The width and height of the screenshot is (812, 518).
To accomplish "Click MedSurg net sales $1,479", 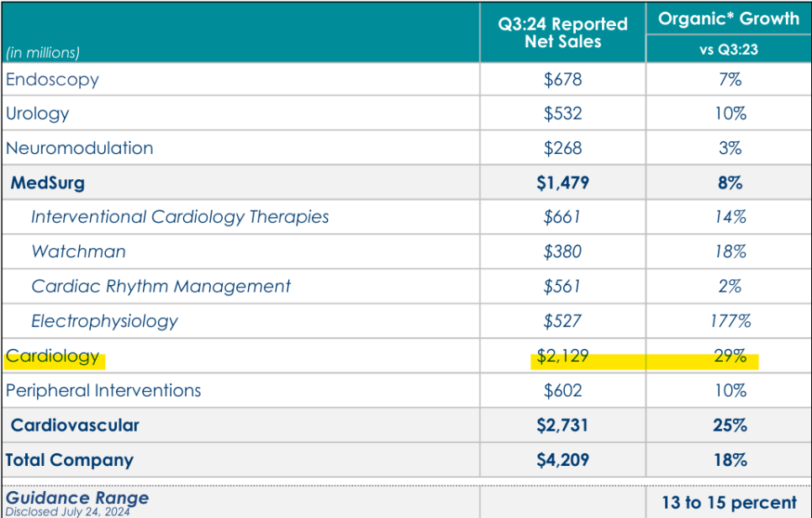I will [562, 182].
